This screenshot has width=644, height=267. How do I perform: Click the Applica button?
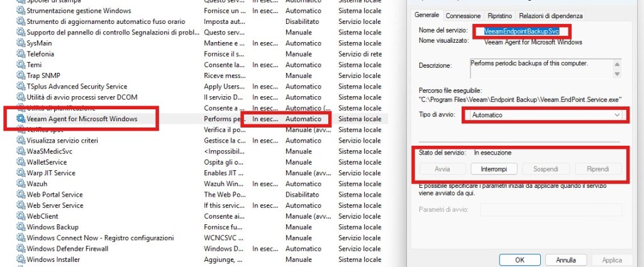[611, 260]
